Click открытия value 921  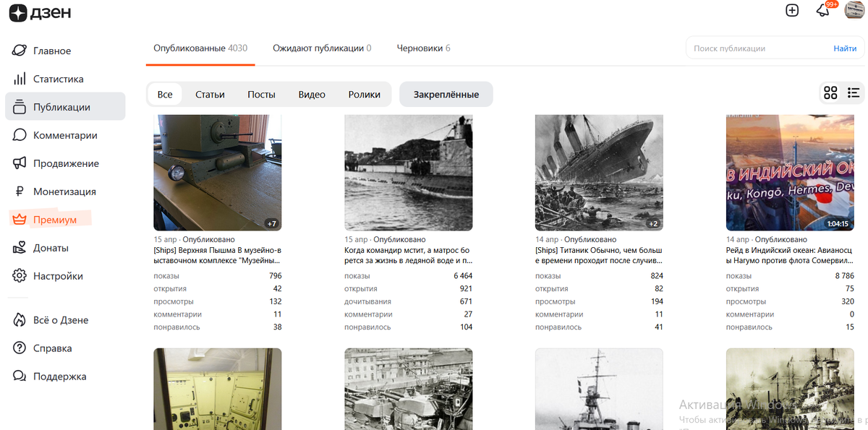click(466, 289)
